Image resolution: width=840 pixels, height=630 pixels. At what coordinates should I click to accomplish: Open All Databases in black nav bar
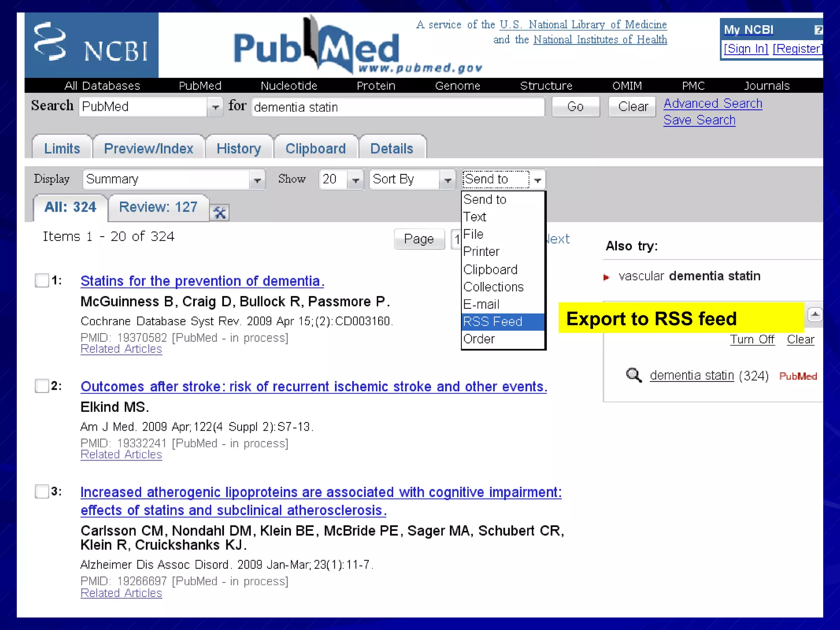102,86
